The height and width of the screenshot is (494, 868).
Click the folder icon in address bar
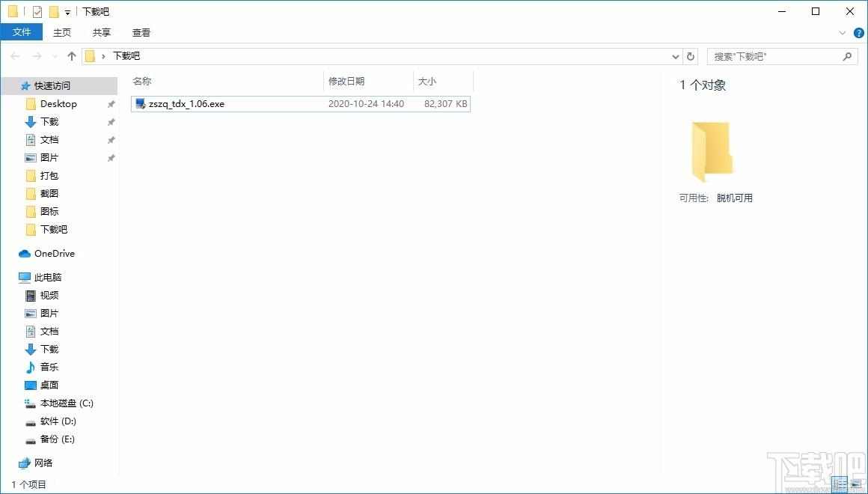91,56
